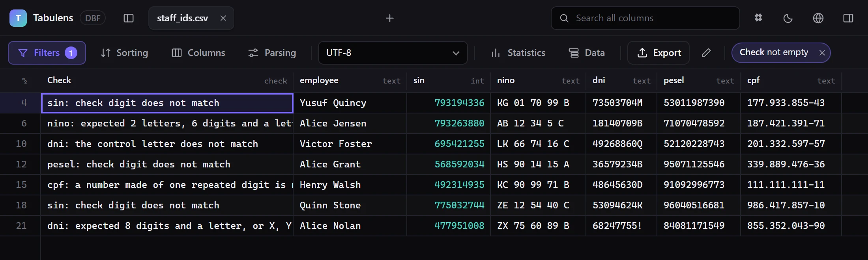Click the dni column header
This screenshot has width=868, height=260.
[x=621, y=81]
